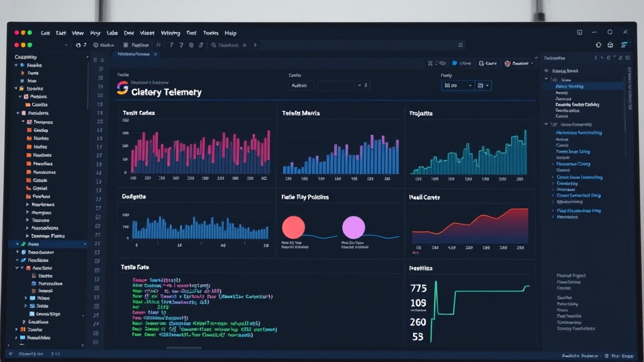This screenshot has height=362, width=644.
Task: Click the layout icon left of the minimize button
Action: pos(579,32)
